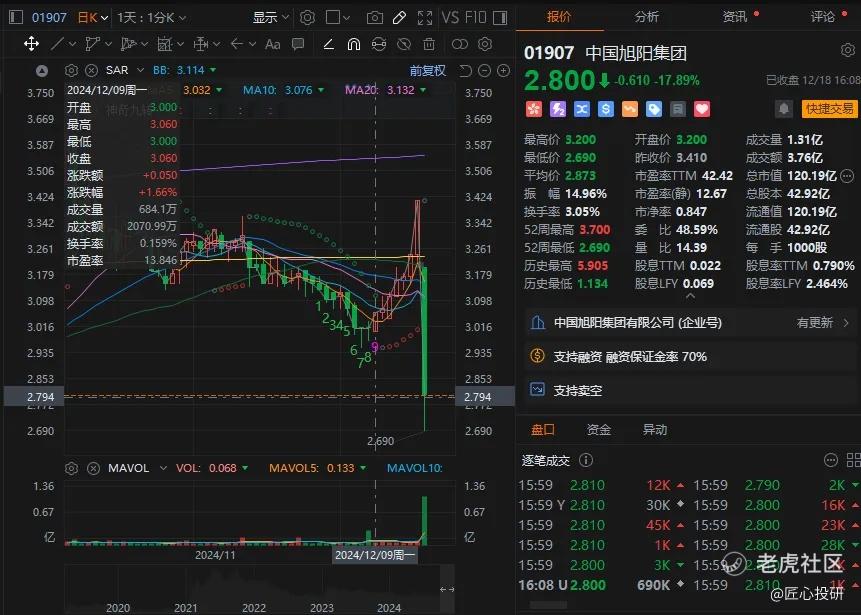The height and width of the screenshot is (615, 861).
Task: Switch price adjustment 前复权
Action: pyautogui.click(x=428, y=70)
